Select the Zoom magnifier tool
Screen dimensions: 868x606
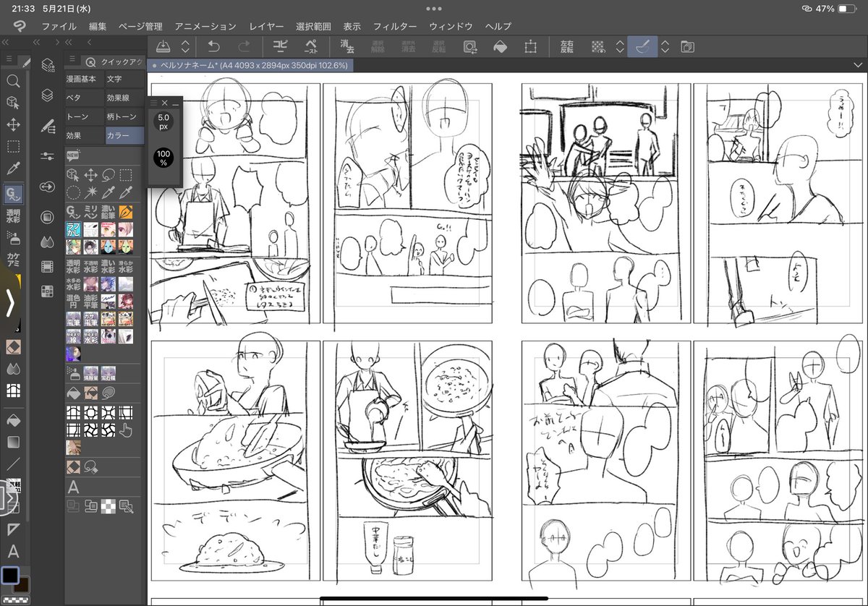(13, 82)
